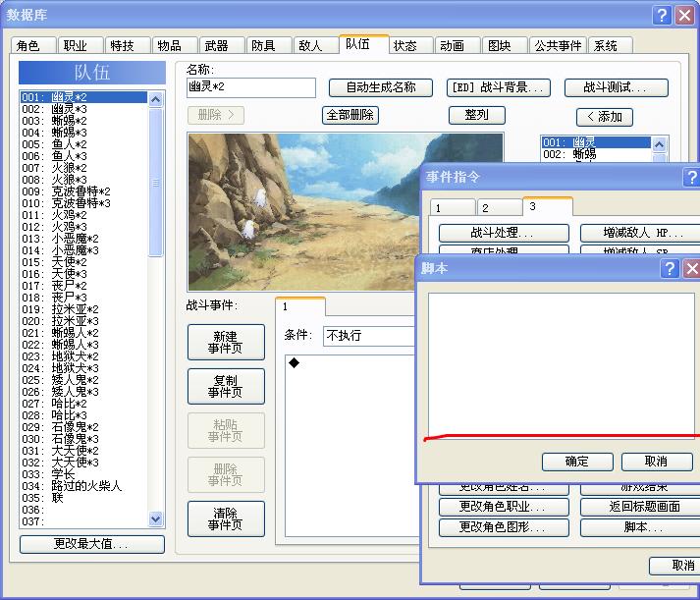Switch to the 职业 tab
This screenshot has height=600, width=700.
81,45
